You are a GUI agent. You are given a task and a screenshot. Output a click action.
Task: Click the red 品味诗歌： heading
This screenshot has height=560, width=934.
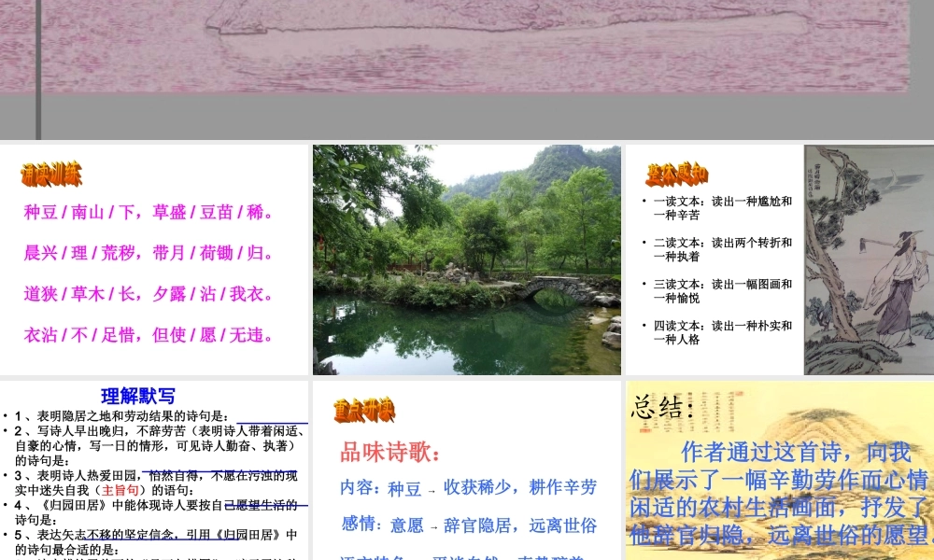[390, 453]
